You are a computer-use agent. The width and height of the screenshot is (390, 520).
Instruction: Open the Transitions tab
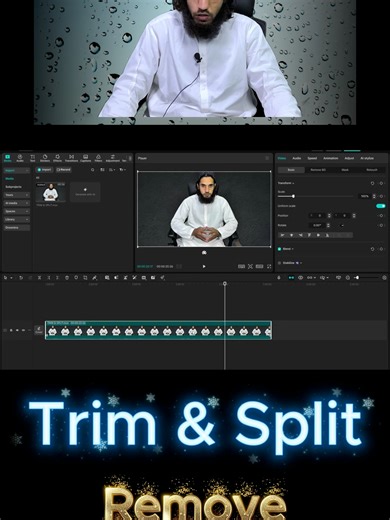pyautogui.click(x=71, y=158)
